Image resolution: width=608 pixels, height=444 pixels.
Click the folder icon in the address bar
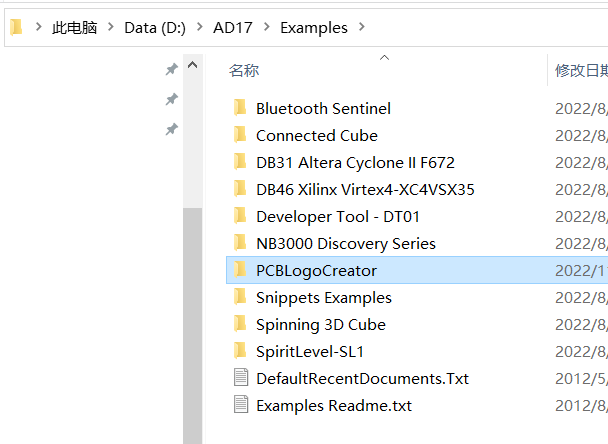[16, 27]
